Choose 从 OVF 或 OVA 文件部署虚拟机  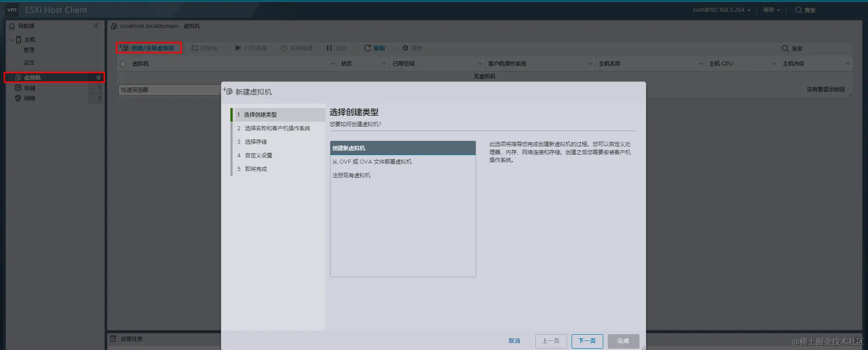[403, 161]
